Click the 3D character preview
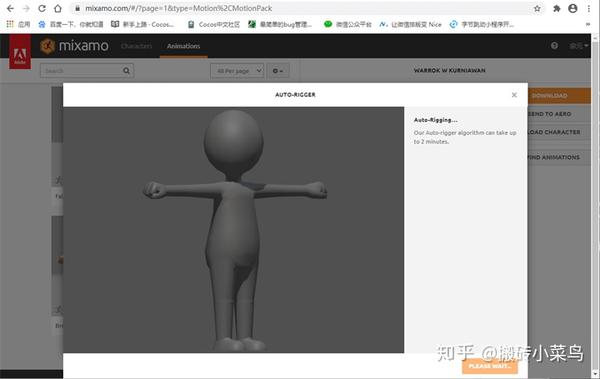Screen dimensions: 600x379 tap(233, 230)
